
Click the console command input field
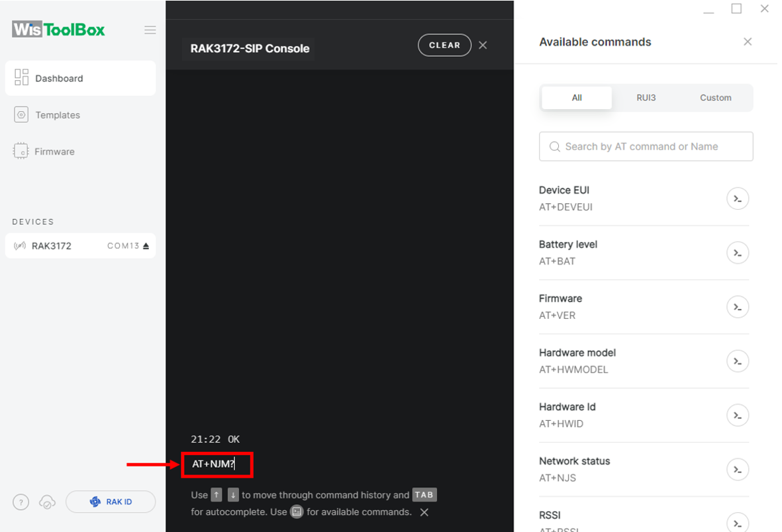pos(217,465)
